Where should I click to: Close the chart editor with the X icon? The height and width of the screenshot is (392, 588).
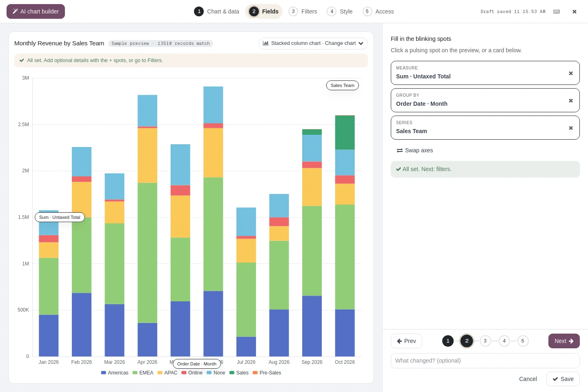tap(575, 11)
